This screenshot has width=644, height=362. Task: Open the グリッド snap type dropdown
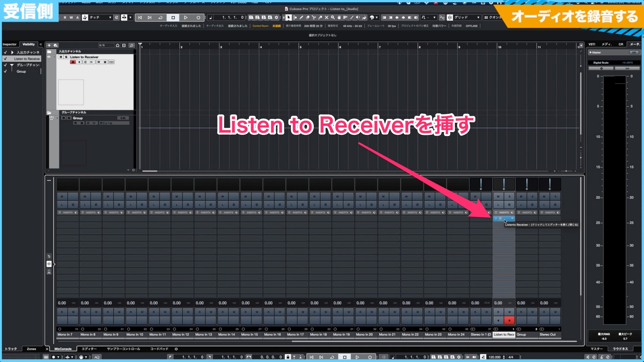467,17
